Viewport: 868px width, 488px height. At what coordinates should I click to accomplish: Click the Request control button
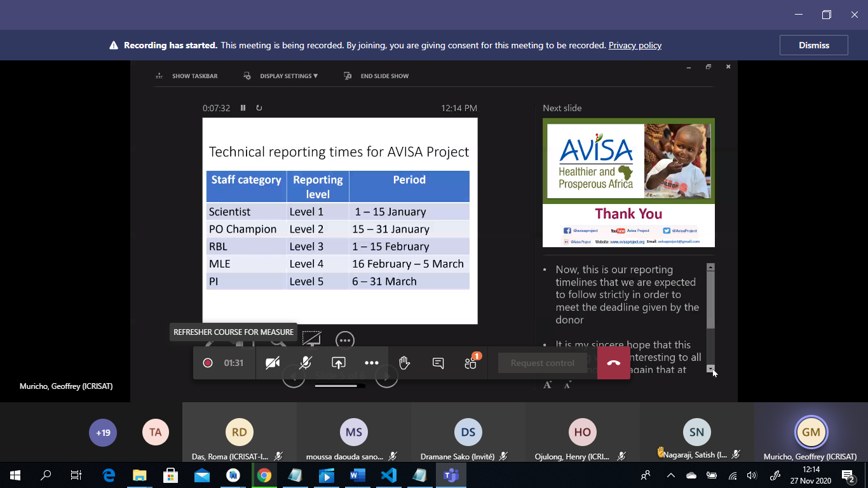[x=542, y=363]
